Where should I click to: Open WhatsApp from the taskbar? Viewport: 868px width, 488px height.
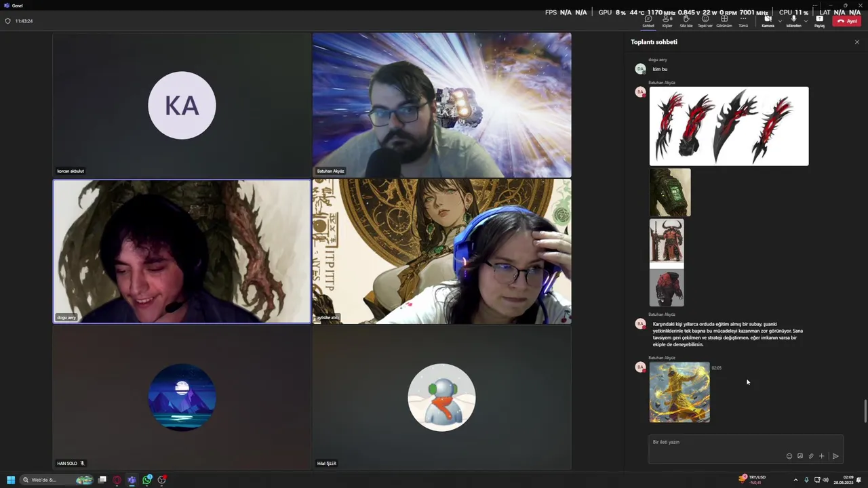(x=147, y=480)
